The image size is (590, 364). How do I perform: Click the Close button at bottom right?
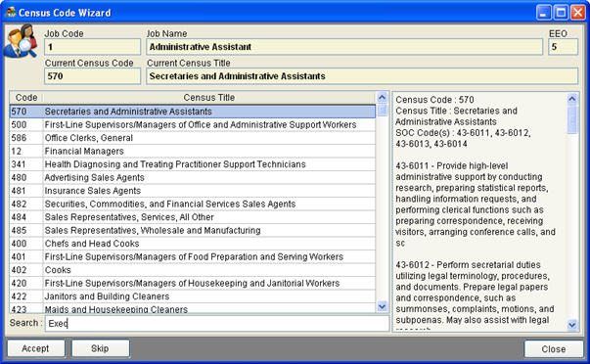coord(554,349)
